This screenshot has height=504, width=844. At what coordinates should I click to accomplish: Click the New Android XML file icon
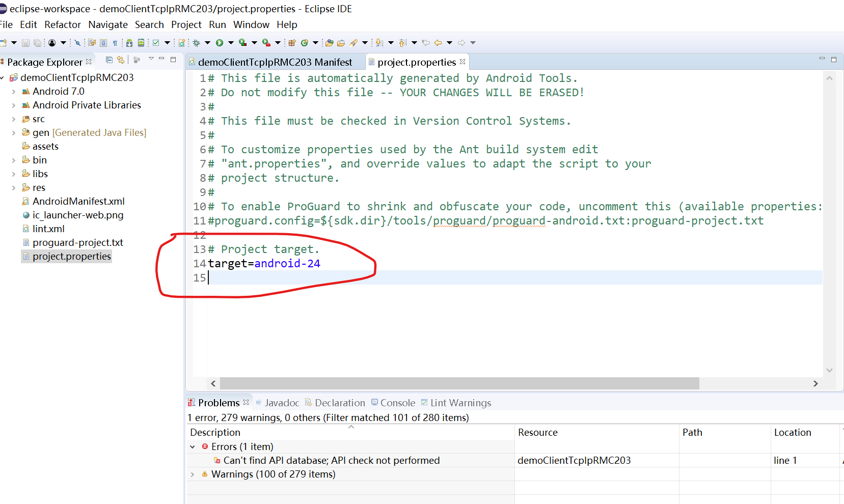[182, 43]
